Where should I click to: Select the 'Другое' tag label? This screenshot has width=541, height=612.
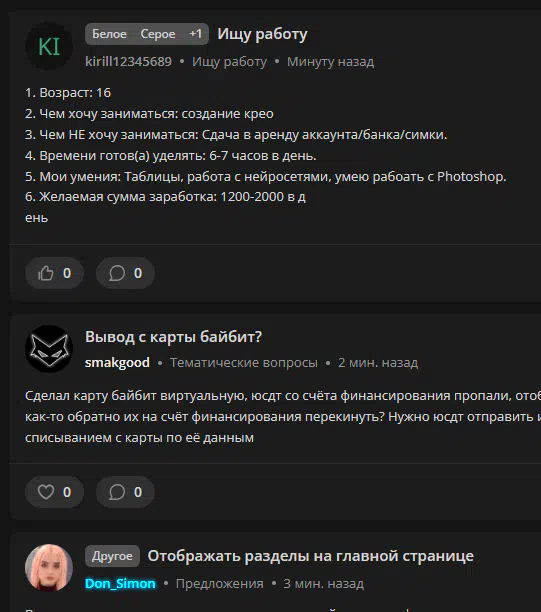tap(112, 556)
